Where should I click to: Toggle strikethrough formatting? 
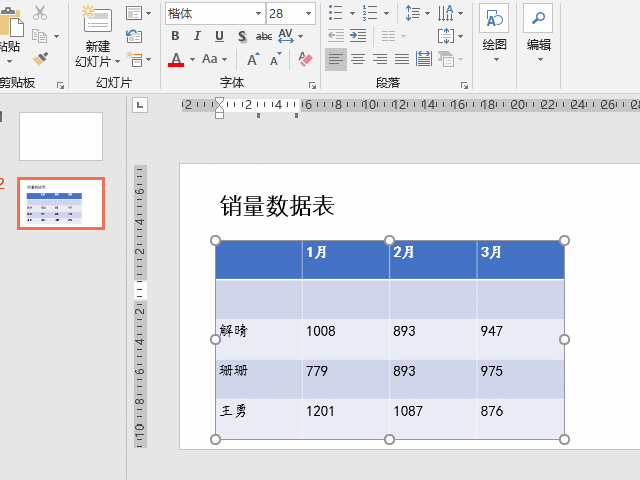(264, 36)
